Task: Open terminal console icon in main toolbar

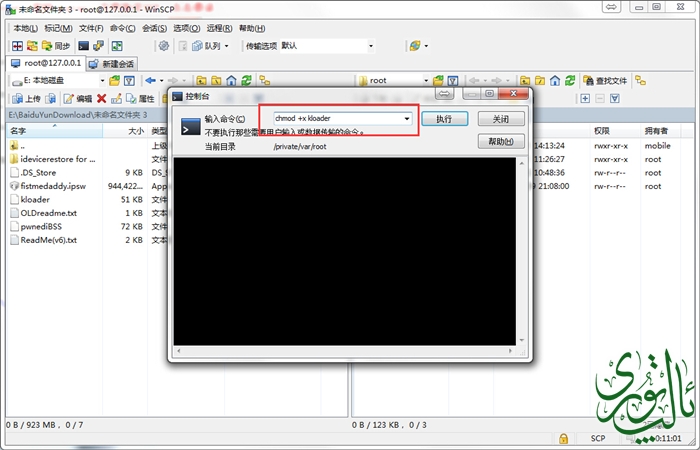Action: click(83, 46)
